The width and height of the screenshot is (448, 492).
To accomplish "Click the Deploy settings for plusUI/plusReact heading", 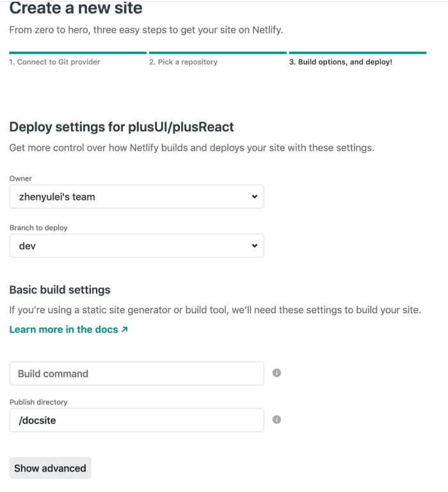I will tap(122, 127).
